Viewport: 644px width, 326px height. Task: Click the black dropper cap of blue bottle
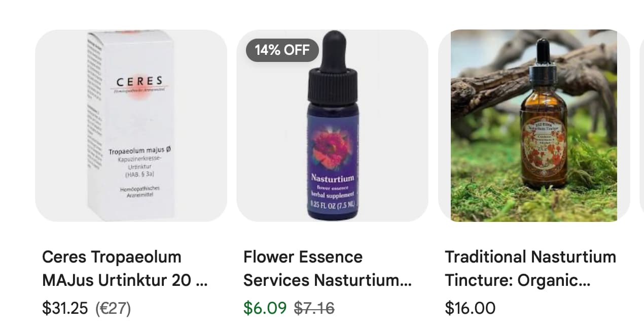tap(333, 68)
